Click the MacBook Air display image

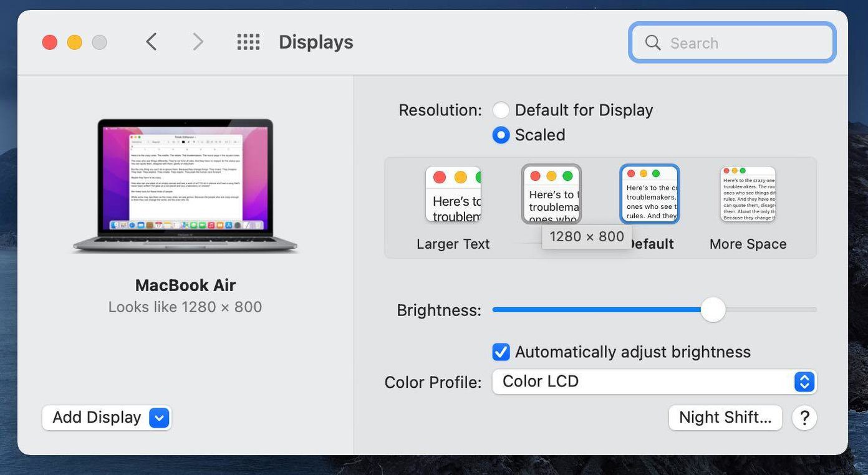(x=185, y=186)
